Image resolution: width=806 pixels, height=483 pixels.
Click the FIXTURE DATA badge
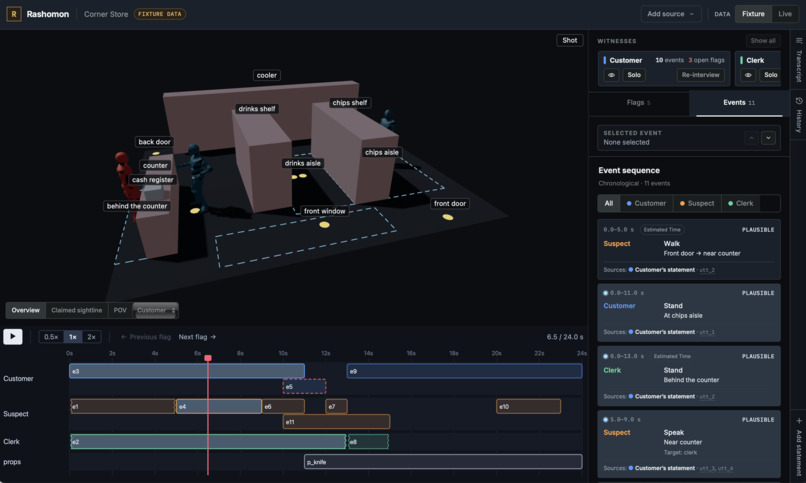160,14
